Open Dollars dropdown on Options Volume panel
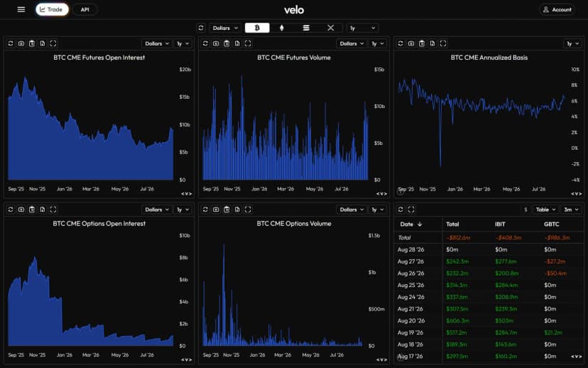The height and width of the screenshot is (368, 588). coord(352,210)
